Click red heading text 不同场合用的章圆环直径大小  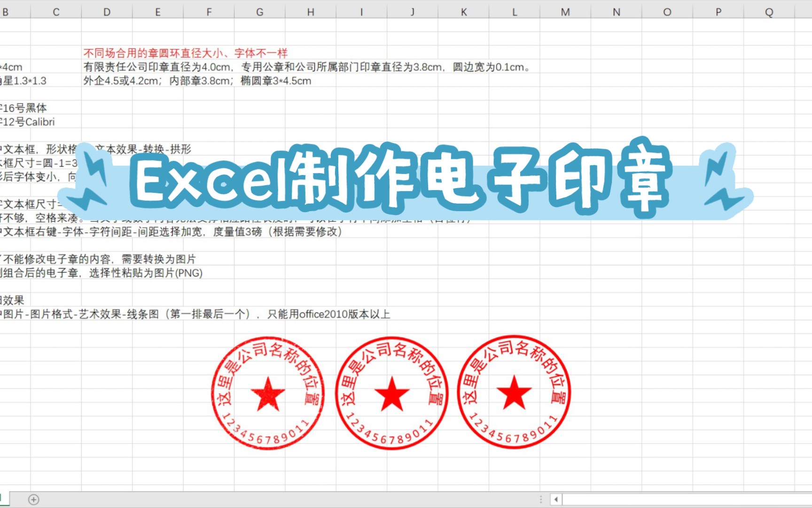(x=153, y=53)
